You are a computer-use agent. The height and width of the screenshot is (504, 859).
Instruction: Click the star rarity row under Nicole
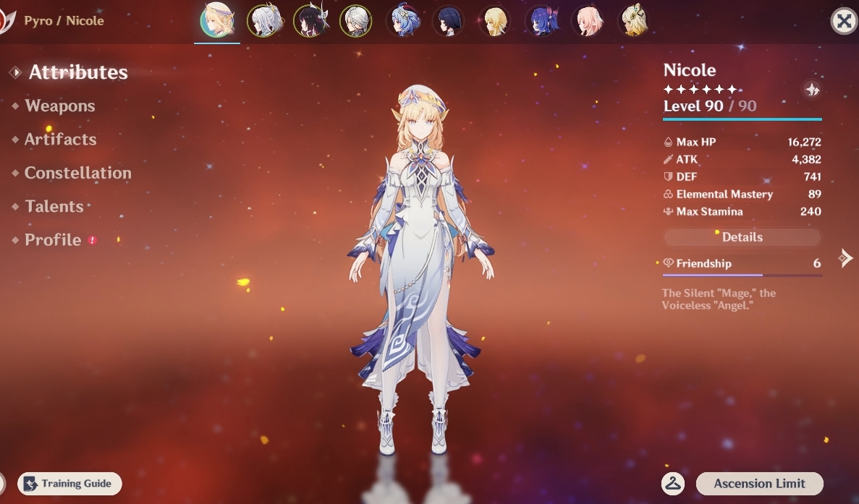(x=700, y=89)
